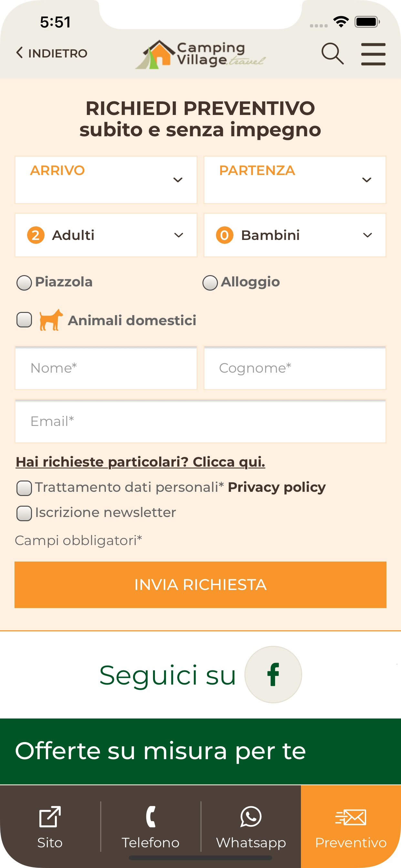Check the Animali domestici checkbox
The height and width of the screenshot is (868, 401).
24,320
